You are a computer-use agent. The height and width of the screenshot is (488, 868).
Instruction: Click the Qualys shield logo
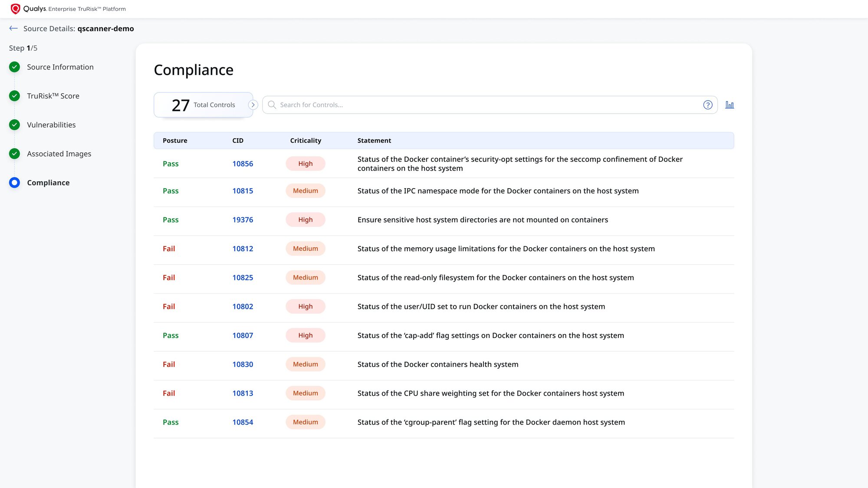click(15, 9)
